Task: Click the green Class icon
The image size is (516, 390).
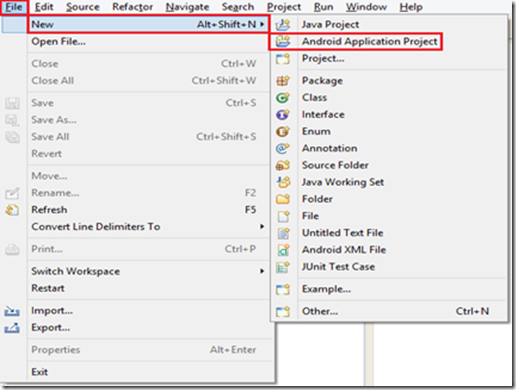Action: tap(283, 98)
